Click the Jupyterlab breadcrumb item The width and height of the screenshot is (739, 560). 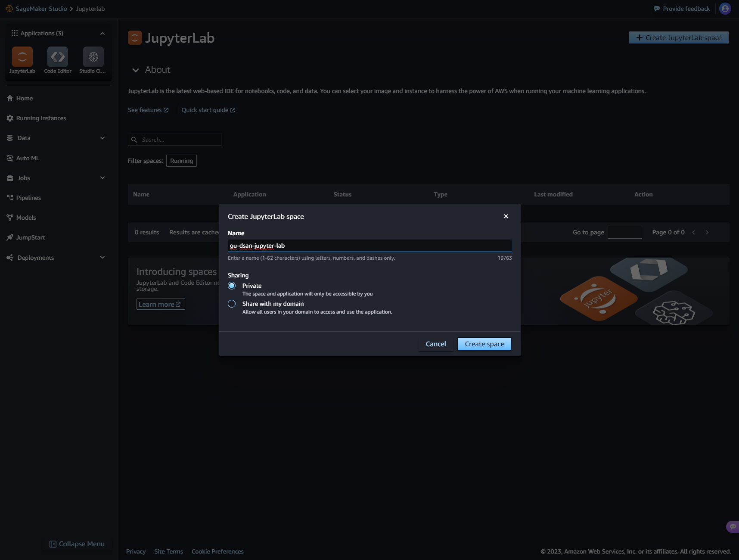click(90, 9)
